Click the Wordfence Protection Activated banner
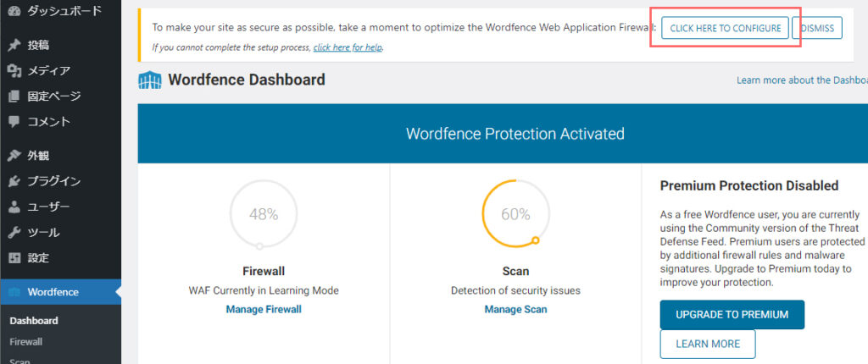The width and height of the screenshot is (868, 364). (503, 133)
